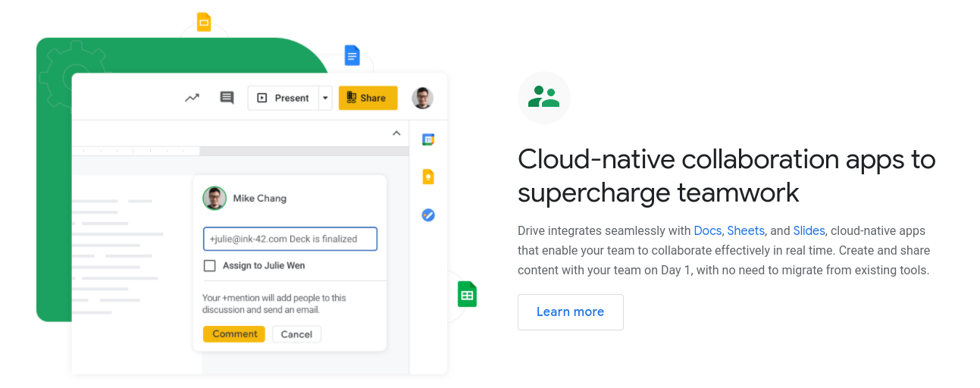
Task: Expand the Present dropdown arrow
Action: pos(325,98)
